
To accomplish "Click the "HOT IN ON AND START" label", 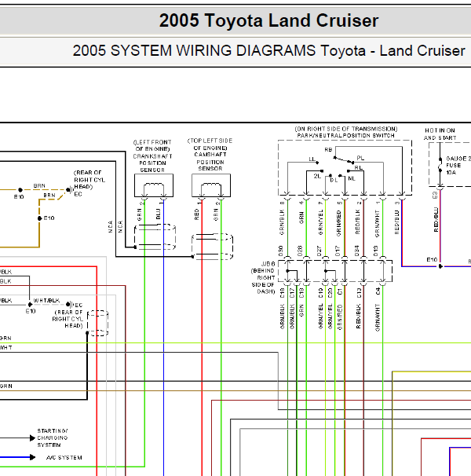I will (440, 134).
